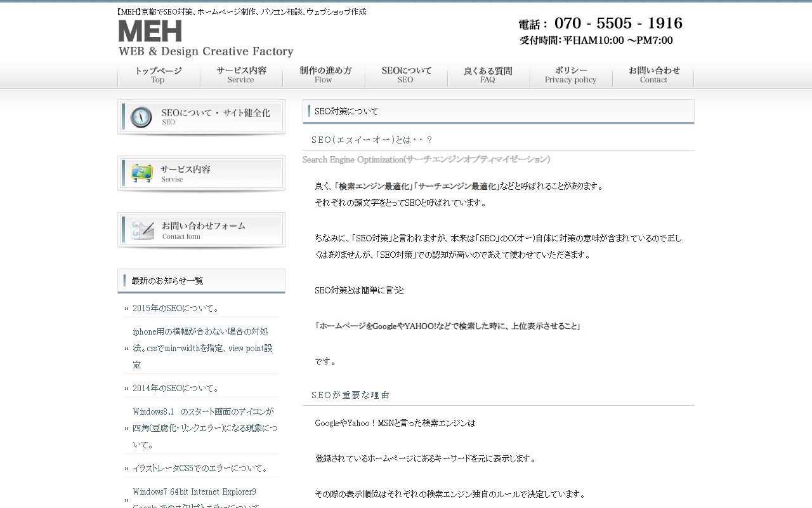Screen dimensions: 812x508
Task: Click the phone number 070-5505-1916
Action: tap(618, 23)
